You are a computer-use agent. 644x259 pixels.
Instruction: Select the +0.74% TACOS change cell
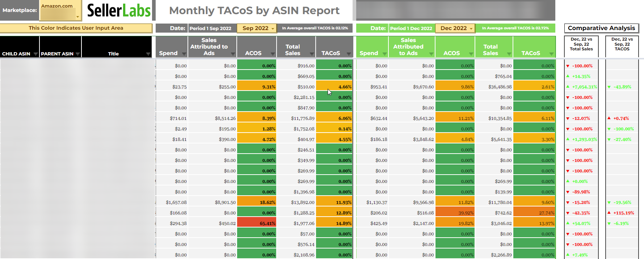622,118
